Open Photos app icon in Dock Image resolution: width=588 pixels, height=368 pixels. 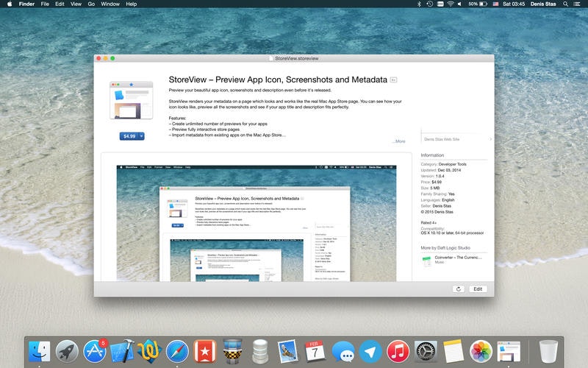tap(481, 352)
